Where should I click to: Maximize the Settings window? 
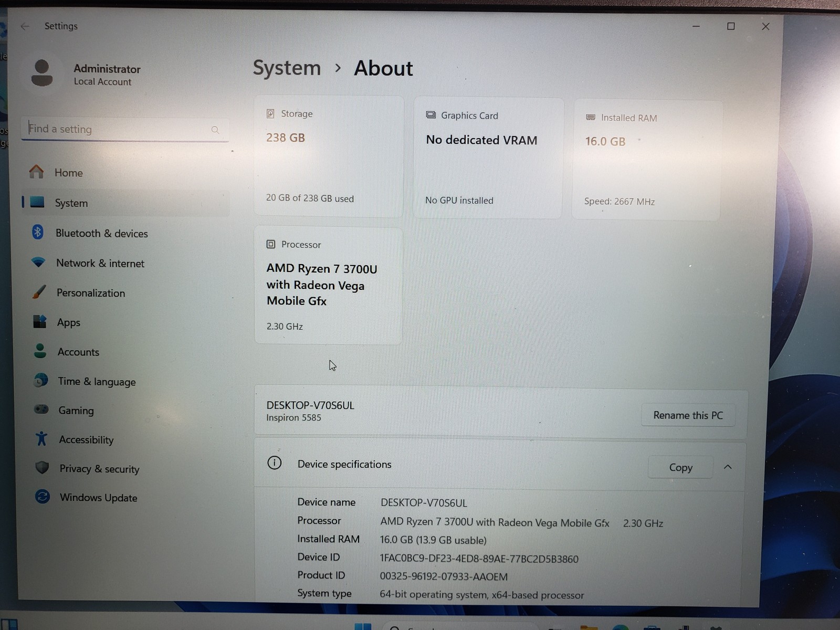click(731, 26)
